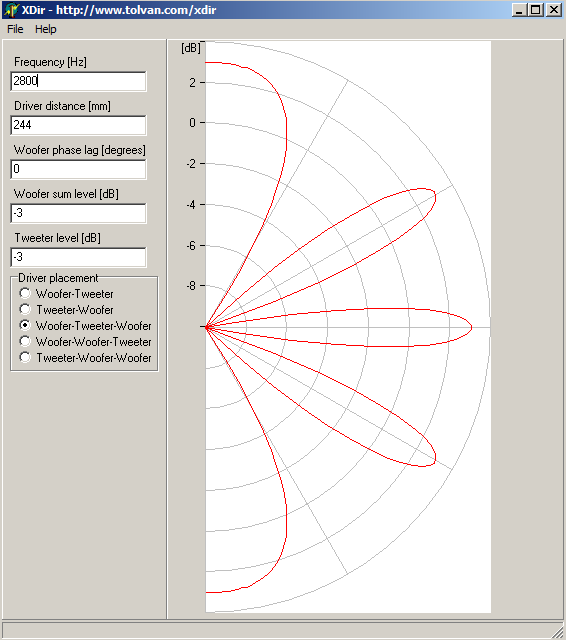The image size is (566, 640).
Task: Open the Help menu
Action: [x=45, y=29]
